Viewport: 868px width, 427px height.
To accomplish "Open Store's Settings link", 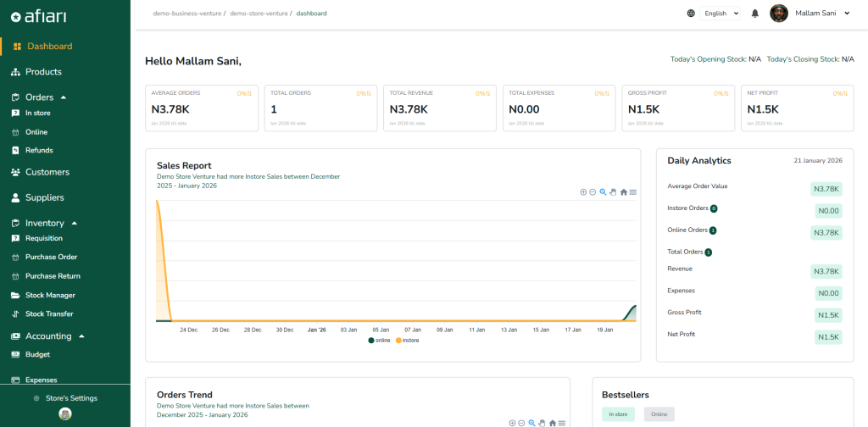I will [x=71, y=398].
